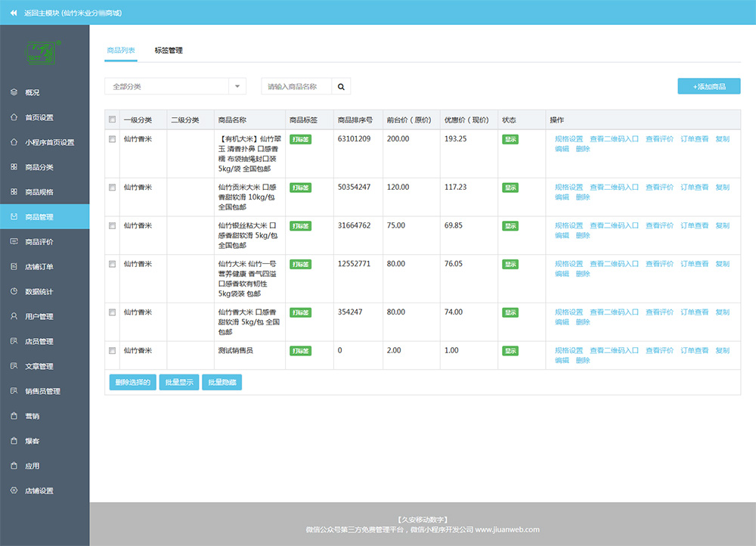Click 显示 status for the 117.23 product

click(510, 188)
